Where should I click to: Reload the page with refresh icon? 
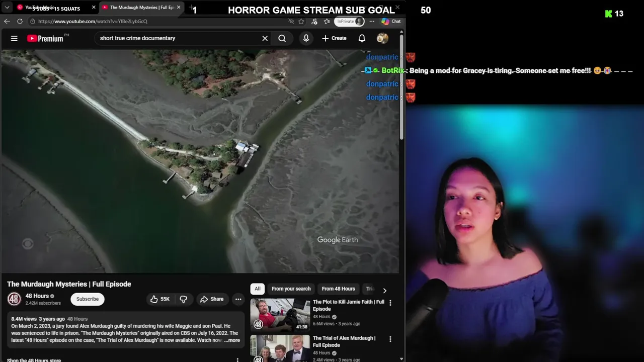[x=20, y=21]
